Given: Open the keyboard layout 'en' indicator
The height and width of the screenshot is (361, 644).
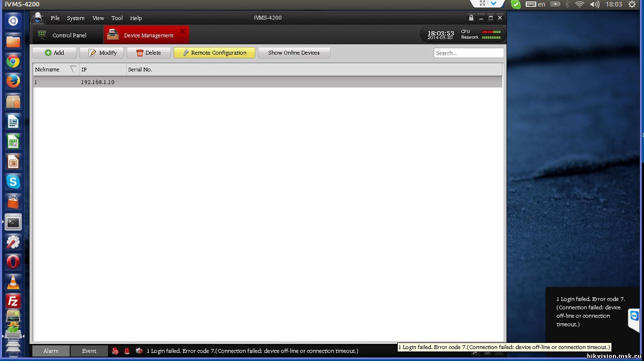Looking at the screenshot, I should [536, 4].
